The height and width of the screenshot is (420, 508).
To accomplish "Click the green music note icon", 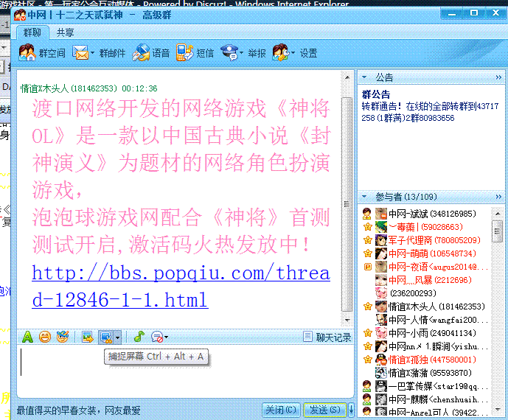I will pos(138,337).
